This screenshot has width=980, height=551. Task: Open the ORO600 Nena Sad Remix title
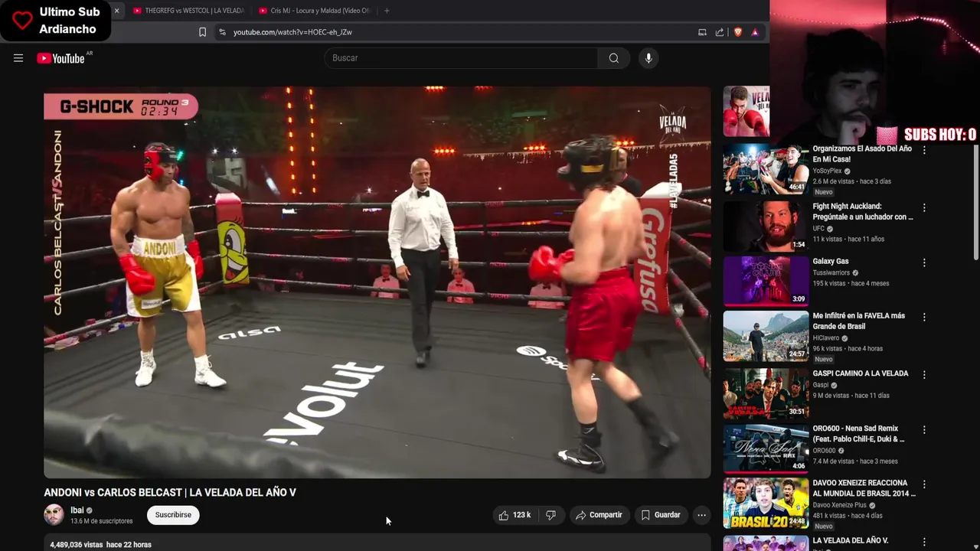(859, 434)
